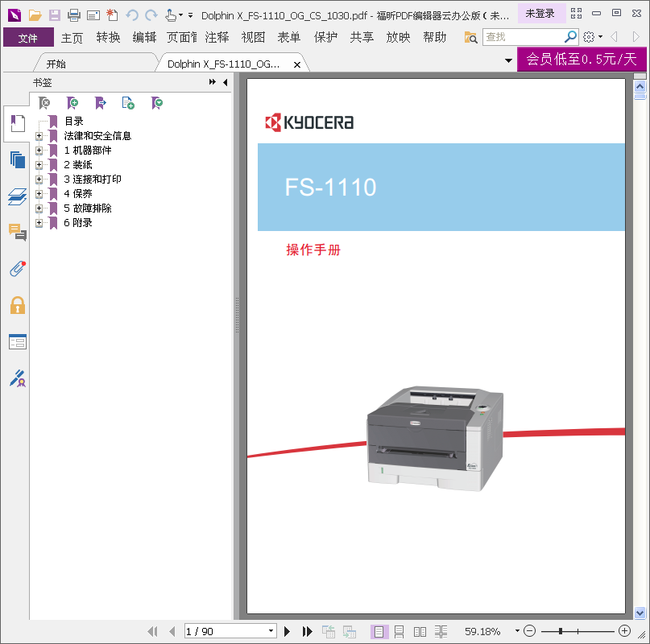Click the bookmark with arrow icon
650x644 pixels.
click(x=101, y=103)
